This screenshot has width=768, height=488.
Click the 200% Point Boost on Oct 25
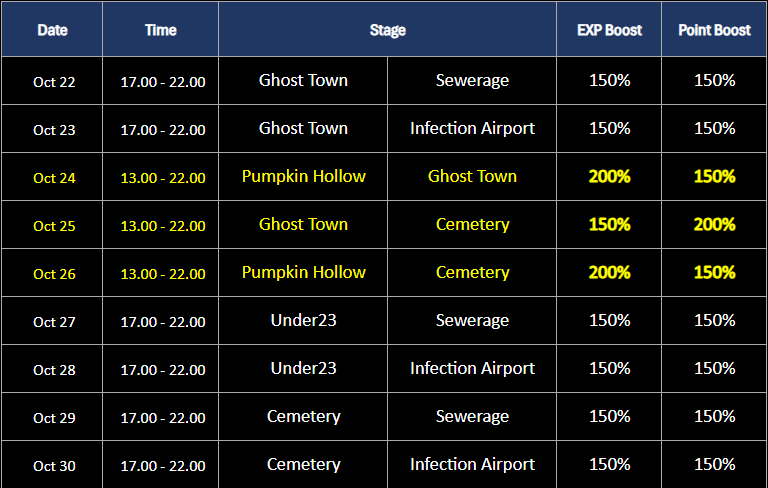pos(714,225)
